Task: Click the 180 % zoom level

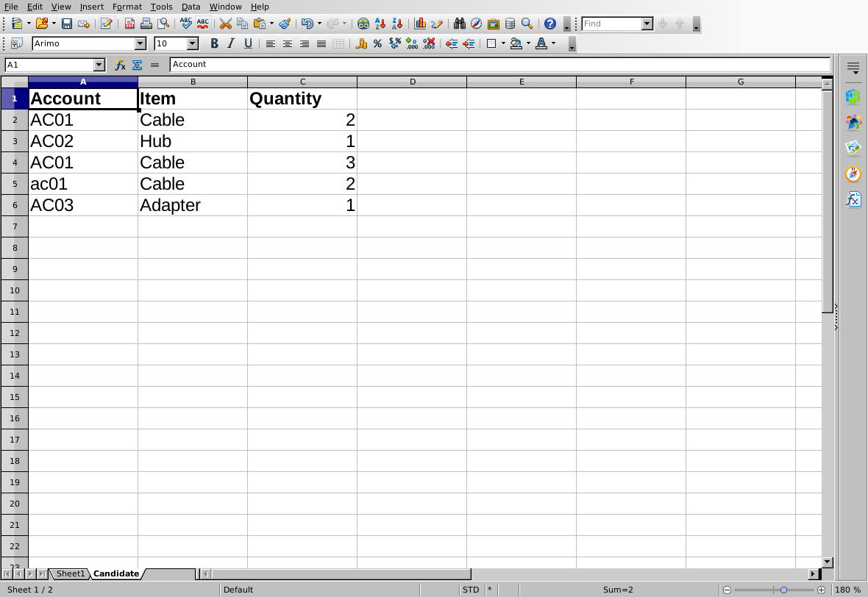Action: [x=847, y=590]
